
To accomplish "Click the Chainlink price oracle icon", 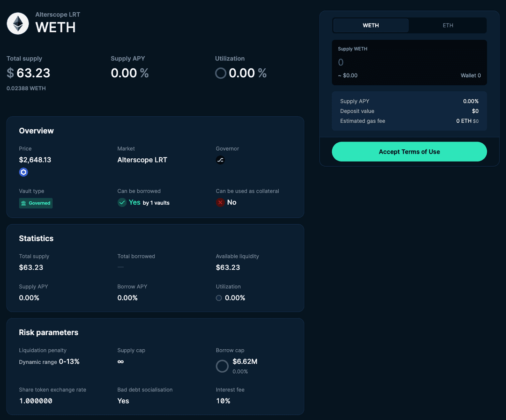I will 23,172.
